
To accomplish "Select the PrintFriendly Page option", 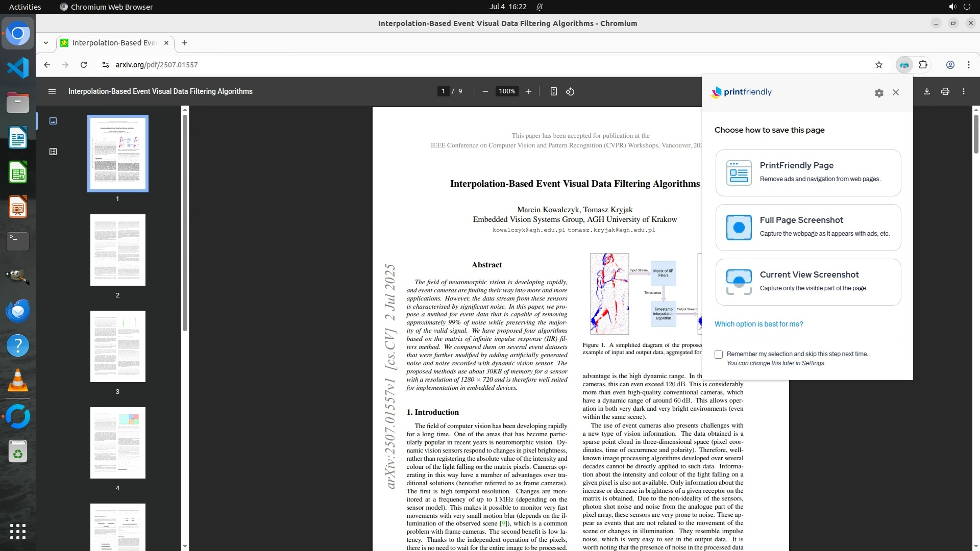I will [808, 173].
